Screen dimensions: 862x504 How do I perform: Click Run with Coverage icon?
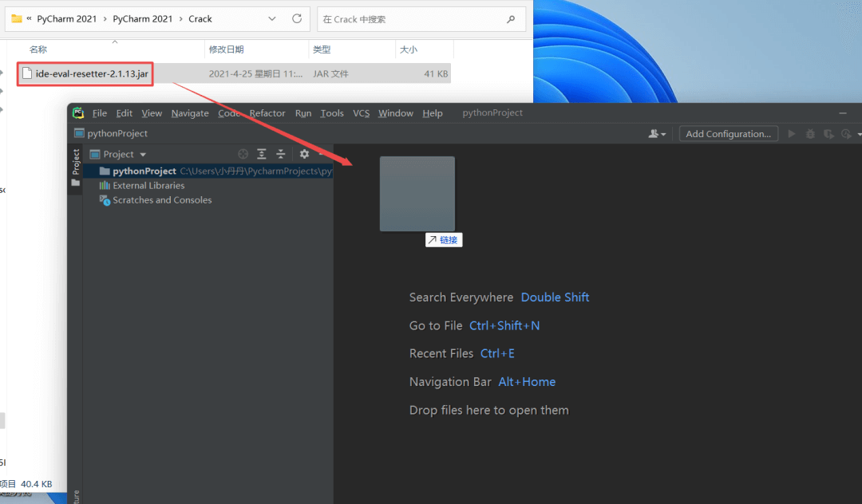pos(828,134)
